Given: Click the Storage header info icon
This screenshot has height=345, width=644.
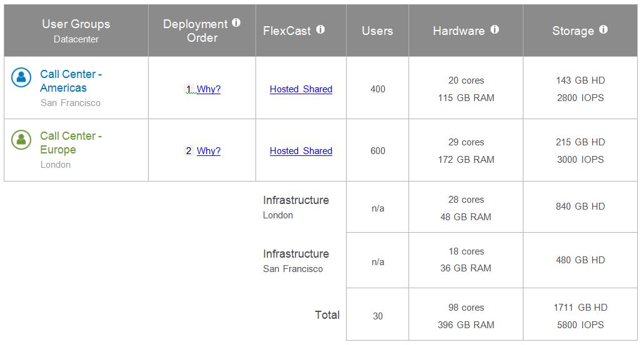Looking at the screenshot, I should tap(603, 29).
